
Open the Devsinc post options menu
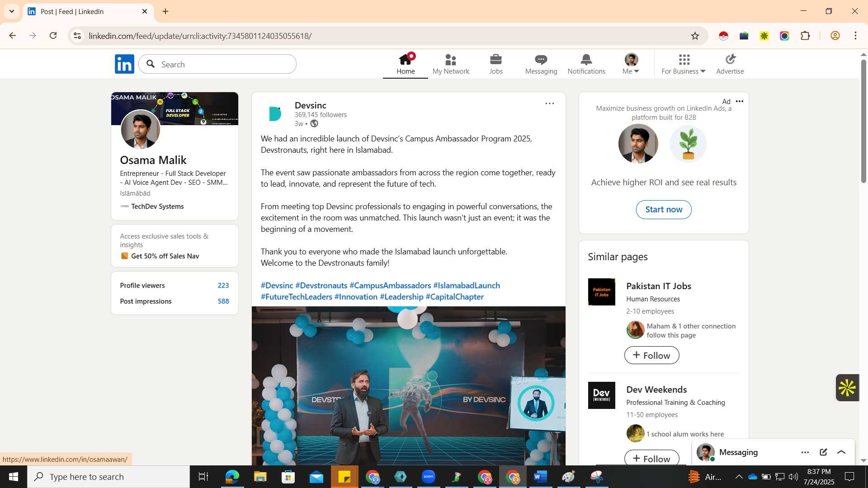pos(549,103)
